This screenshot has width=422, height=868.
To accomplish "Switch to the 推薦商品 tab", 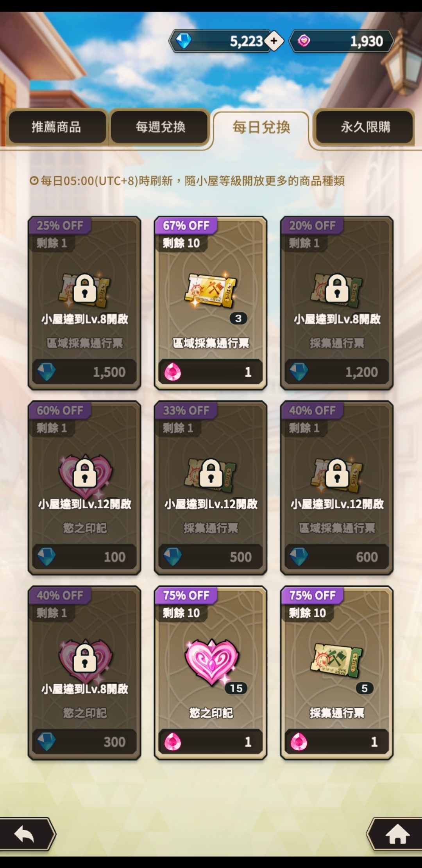I will [x=57, y=127].
